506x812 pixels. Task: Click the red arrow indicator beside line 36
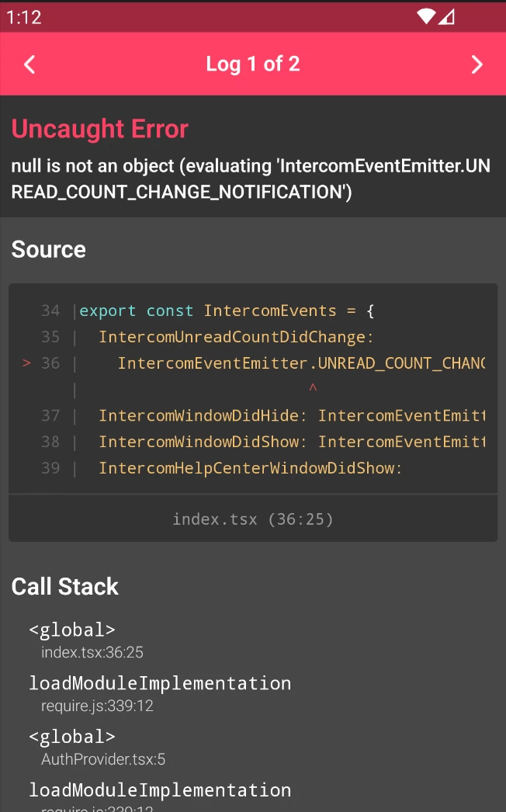coord(27,363)
